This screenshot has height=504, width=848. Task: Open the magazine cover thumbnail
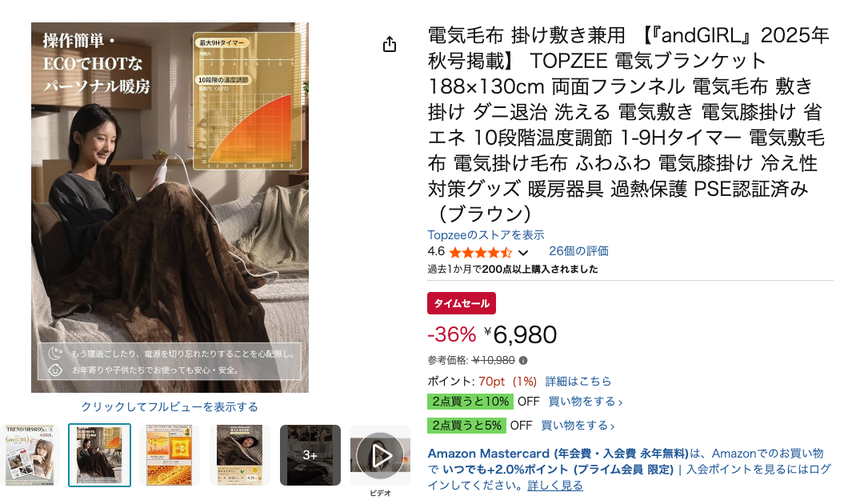click(x=30, y=455)
